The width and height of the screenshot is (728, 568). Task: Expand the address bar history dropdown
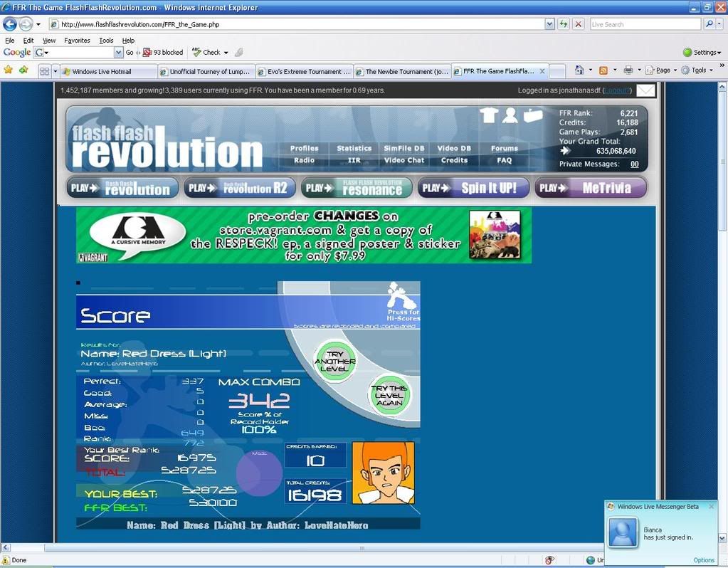[549, 24]
